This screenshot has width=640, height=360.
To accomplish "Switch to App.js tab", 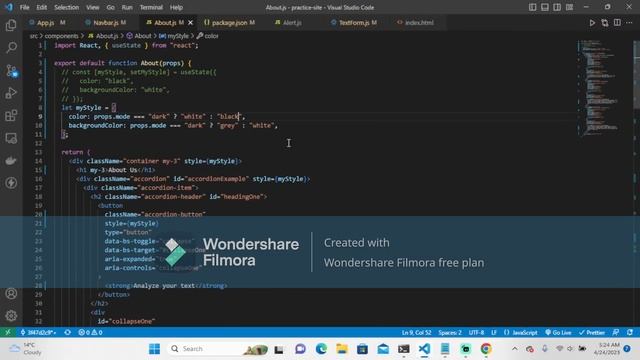I will pos(46,23).
